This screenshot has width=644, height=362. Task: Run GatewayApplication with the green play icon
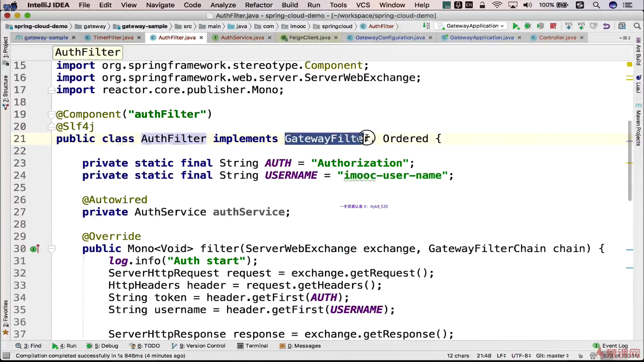(516, 26)
